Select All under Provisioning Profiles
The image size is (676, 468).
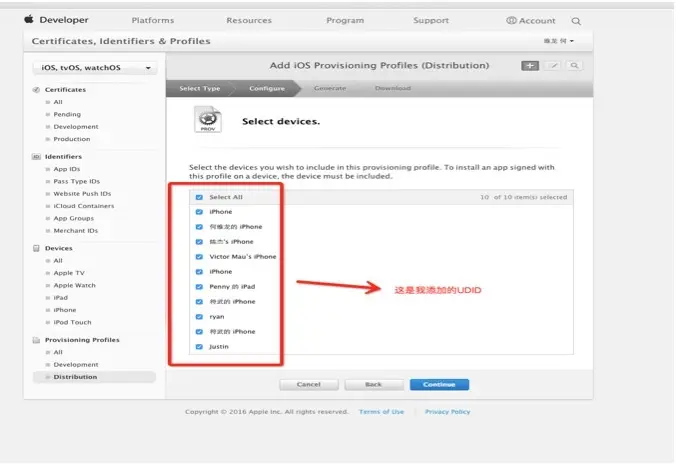pos(58,353)
